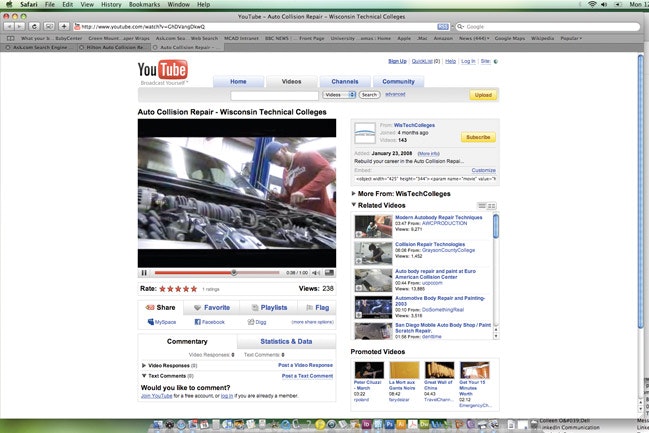The height and width of the screenshot is (433, 649).
Task: Share the video on Digg
Action: 257,322
